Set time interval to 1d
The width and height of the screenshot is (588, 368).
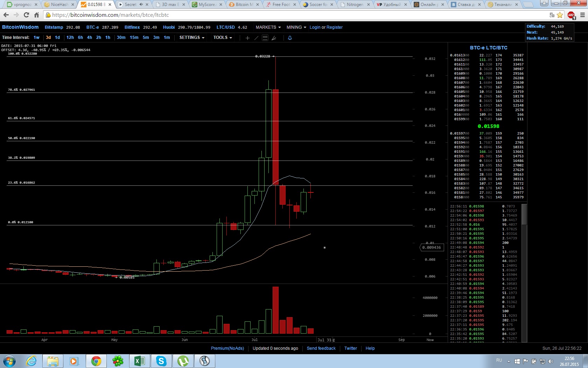click(57, 38)
